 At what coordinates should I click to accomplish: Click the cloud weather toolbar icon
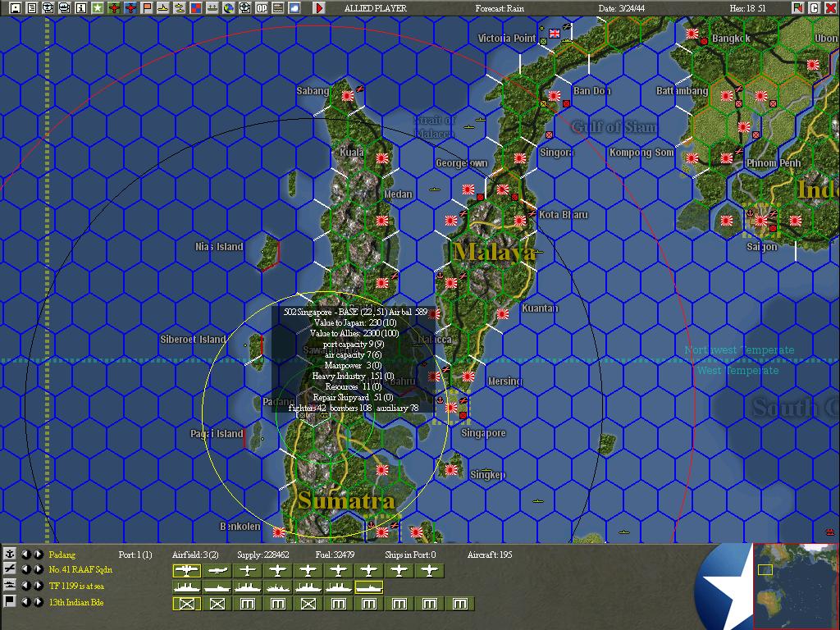pyautogui.click(x=294, y=7)
